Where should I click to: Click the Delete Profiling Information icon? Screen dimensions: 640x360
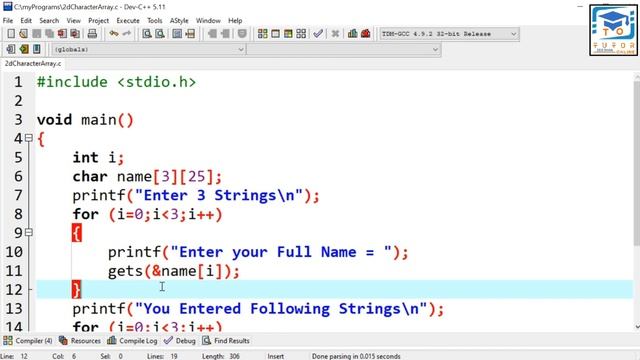coord(365,34)
